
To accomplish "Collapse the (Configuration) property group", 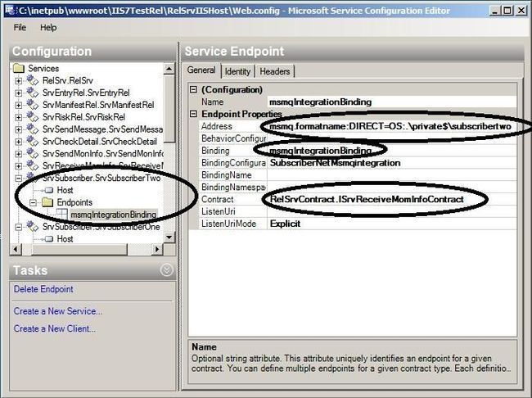I will point(193,89).
